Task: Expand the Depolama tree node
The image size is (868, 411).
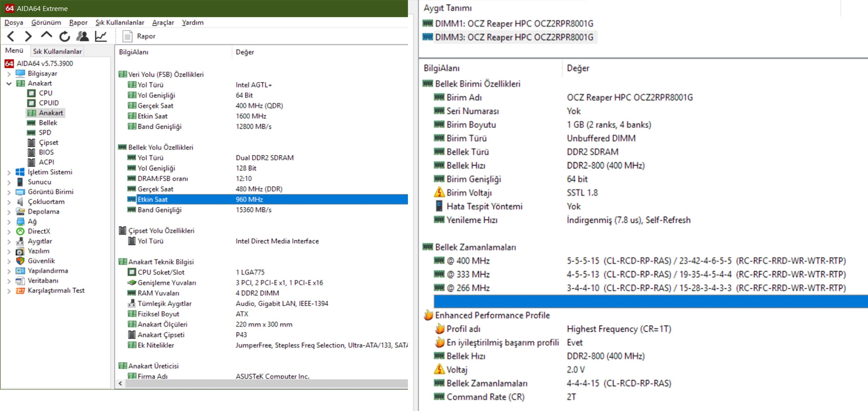Action: tap(9, 212)
